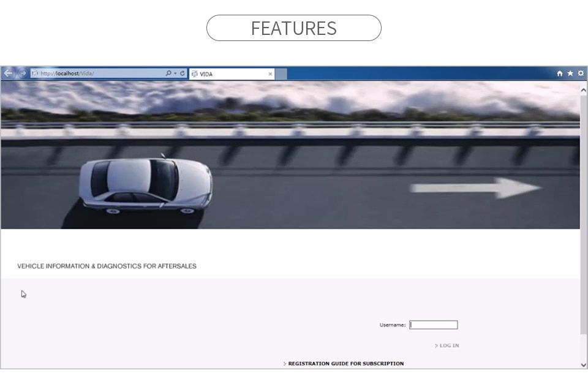Close the VIDA tab

tap(270, 74)
